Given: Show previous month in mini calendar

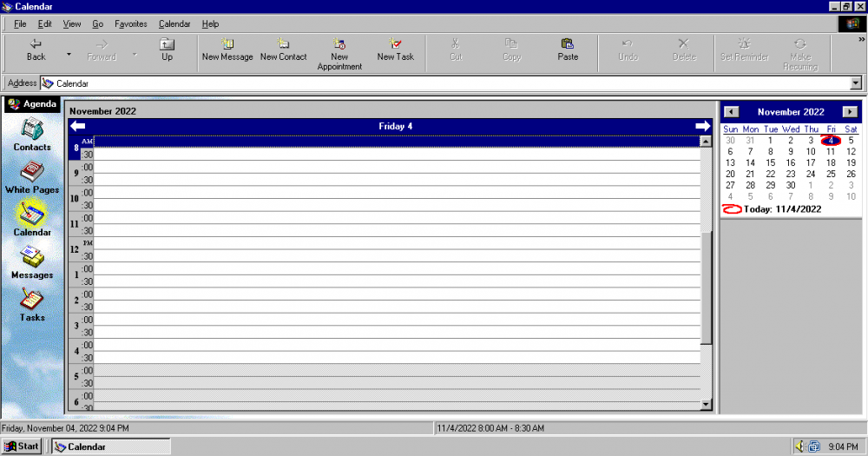Looking at the screenshot, I should (x=731, y=112).
